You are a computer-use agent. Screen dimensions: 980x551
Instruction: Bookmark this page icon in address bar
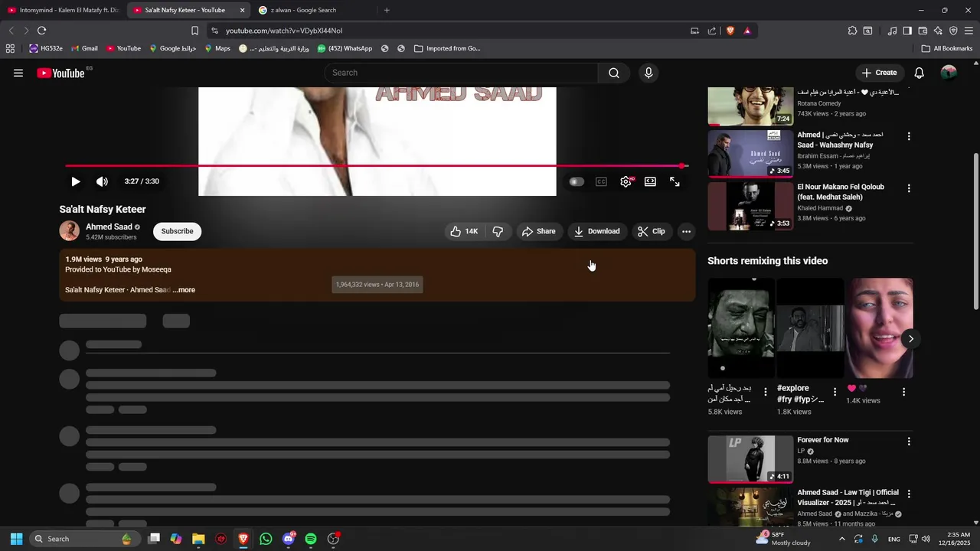(194, 31)
